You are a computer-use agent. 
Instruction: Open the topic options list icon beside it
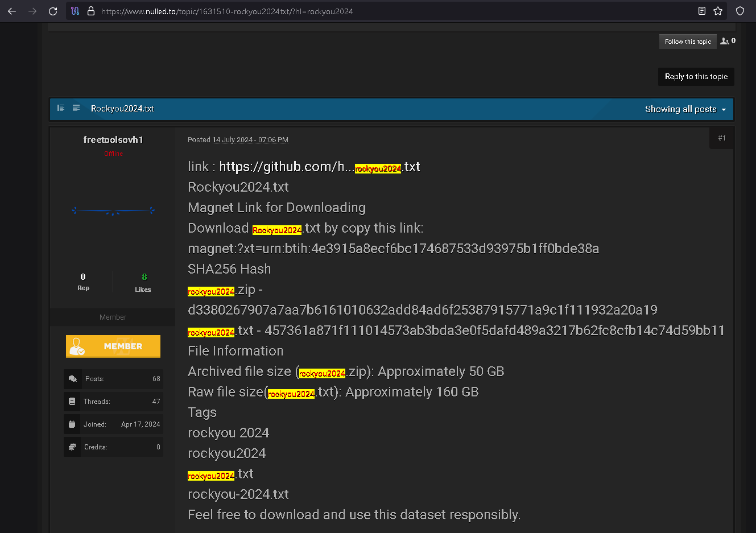[x=76, y=108]
